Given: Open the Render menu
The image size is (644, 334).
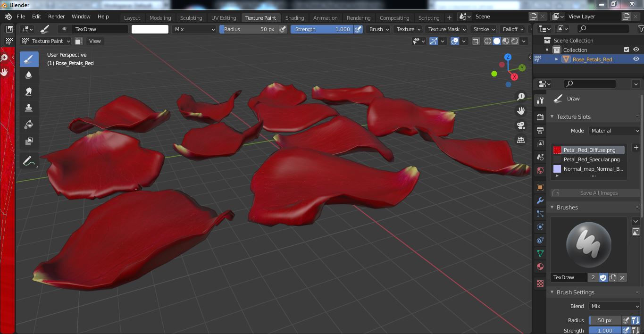Looking at the screenshot, I should [x=56, y=17].
